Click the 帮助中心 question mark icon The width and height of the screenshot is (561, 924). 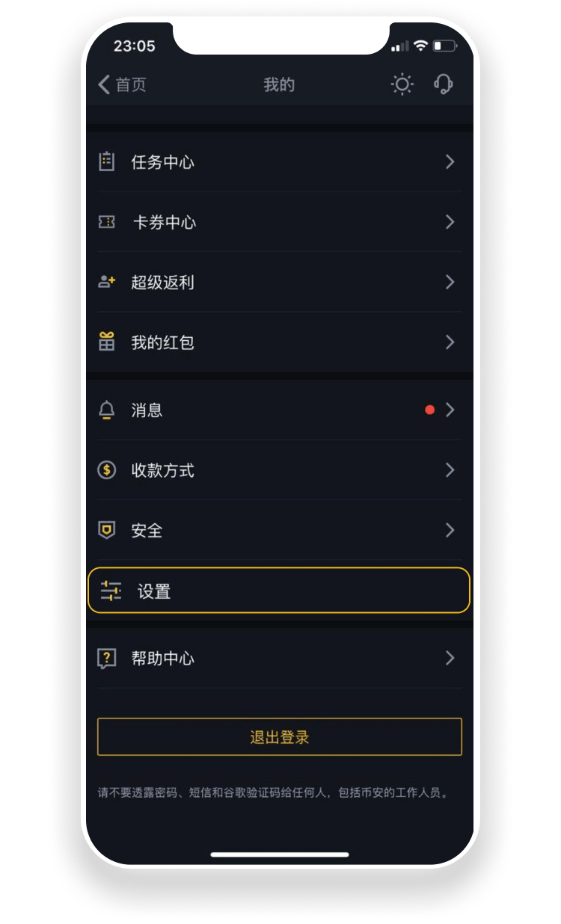[107, 659]
